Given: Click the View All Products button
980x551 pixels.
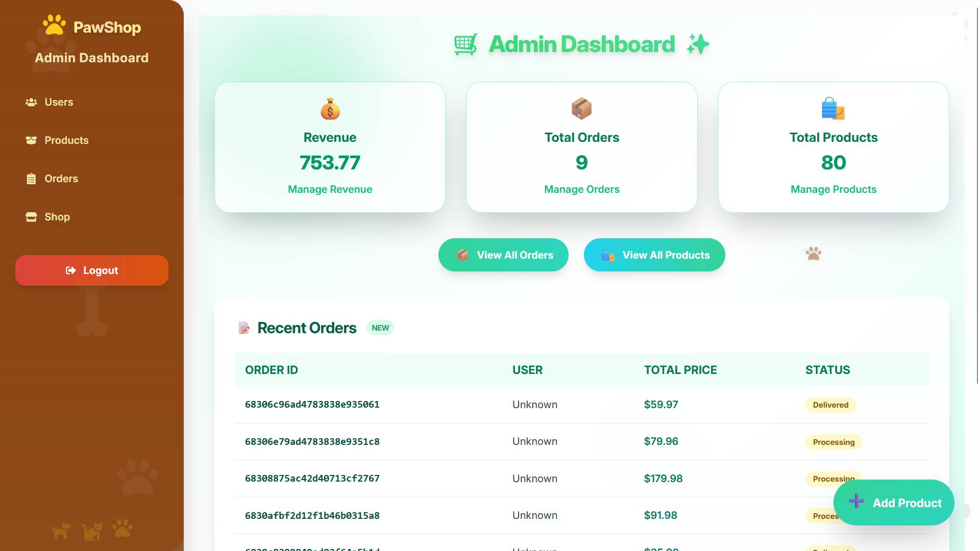Looking at the screenshot, I should click(654, 255).
